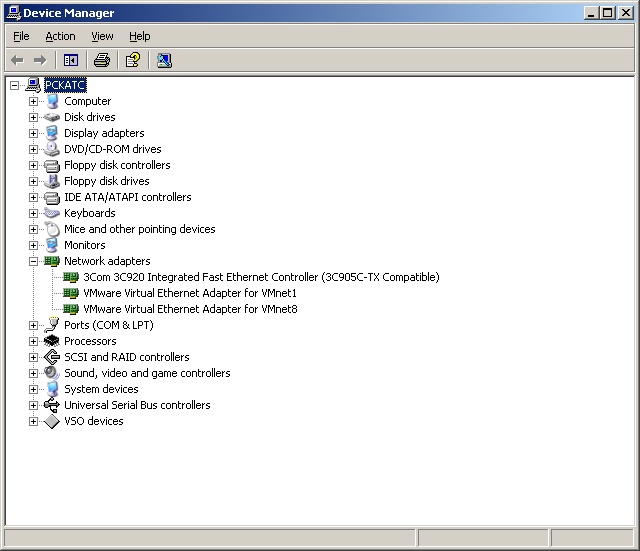Toggle the console tree pane toolbar icon
The height and width of the screenshot is (551, 640).
[x=71, y=60]
